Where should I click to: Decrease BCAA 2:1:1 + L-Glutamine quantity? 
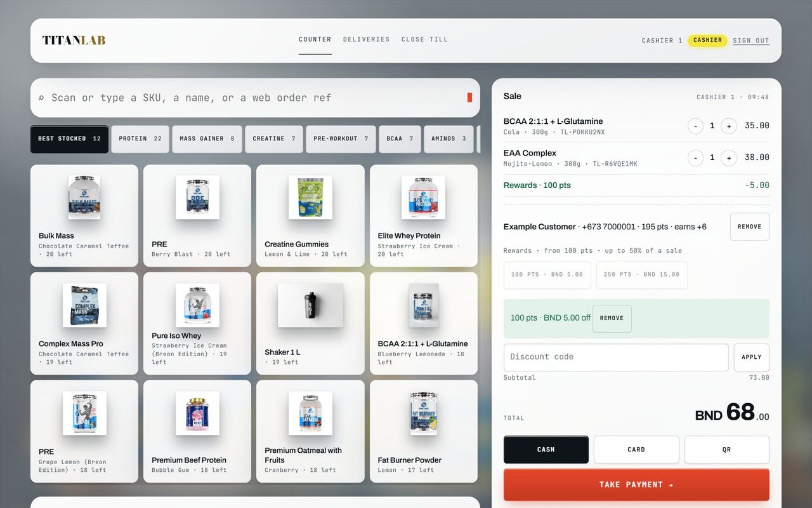(x=695, y=126)
